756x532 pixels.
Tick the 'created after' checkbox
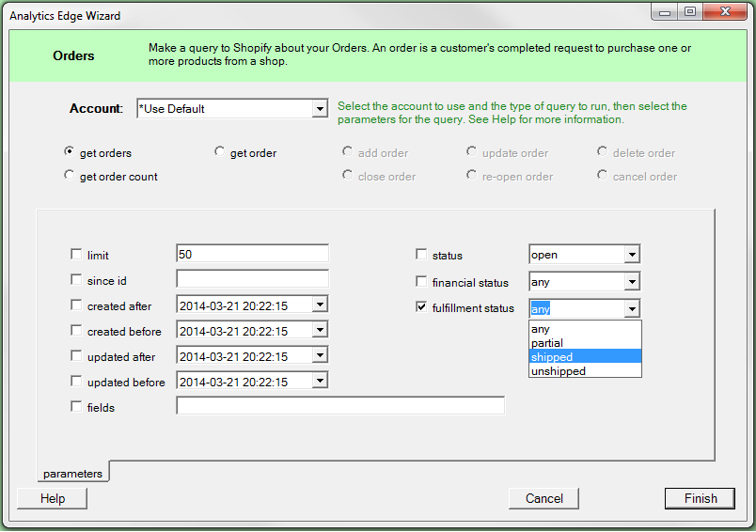click(76, 305)
